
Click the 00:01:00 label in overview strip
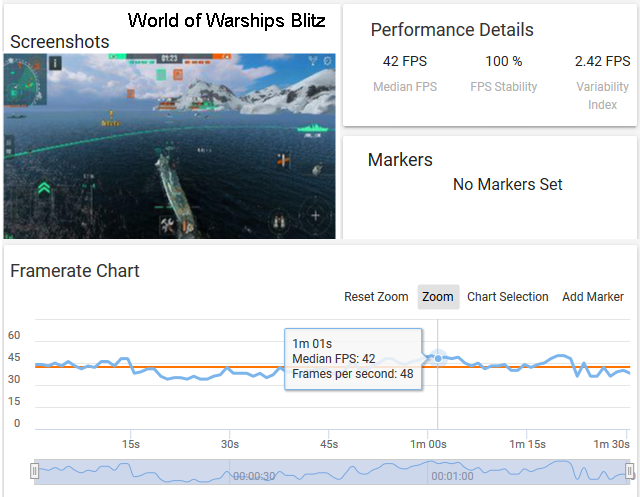452,476
